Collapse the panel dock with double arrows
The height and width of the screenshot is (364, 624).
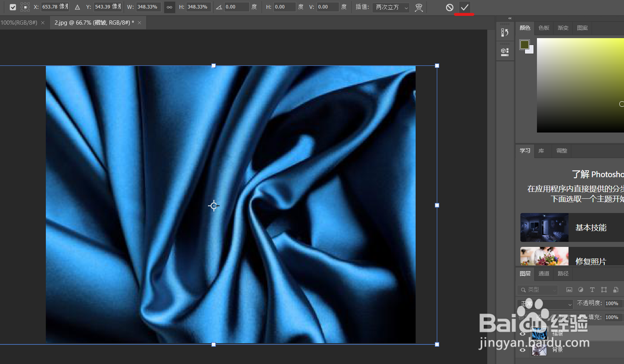coord(510,18)
